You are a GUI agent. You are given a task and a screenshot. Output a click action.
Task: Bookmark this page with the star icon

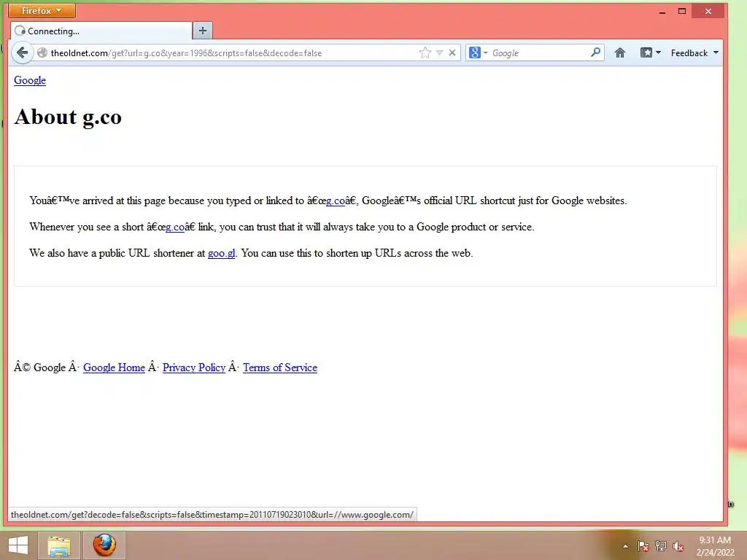pyautogui.click(x=425, y=52)
